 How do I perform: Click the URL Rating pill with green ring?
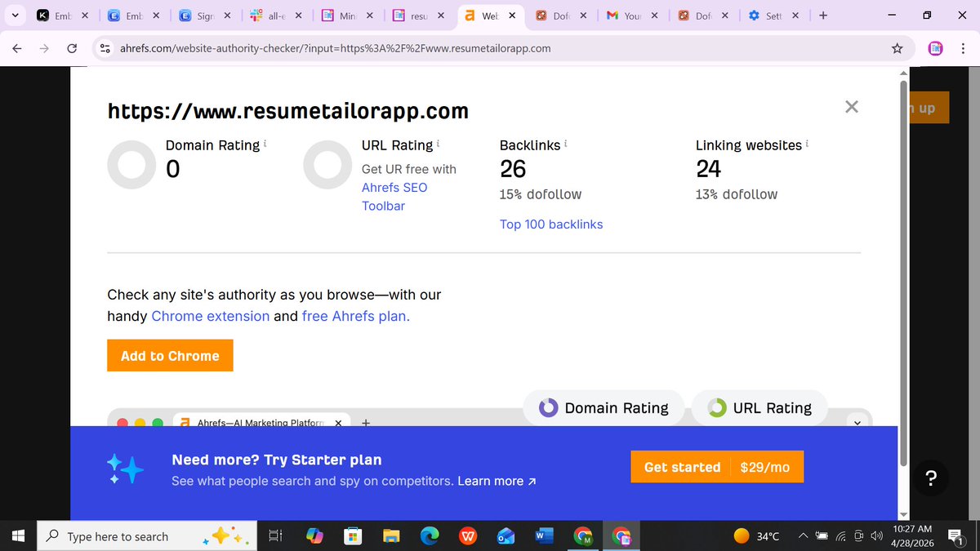[x=759, y=408]
